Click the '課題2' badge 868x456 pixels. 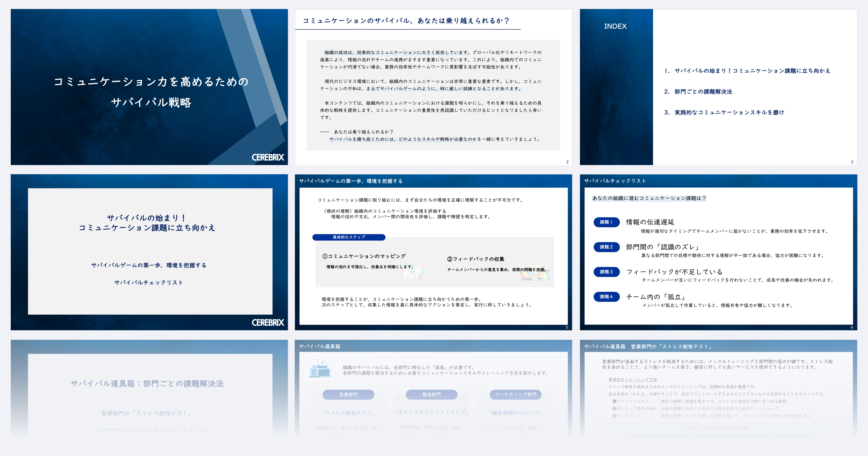(607, 247)
